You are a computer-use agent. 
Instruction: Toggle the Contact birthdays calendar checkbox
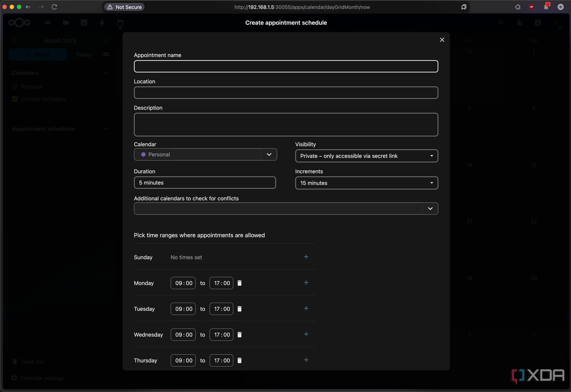(15, 99)
